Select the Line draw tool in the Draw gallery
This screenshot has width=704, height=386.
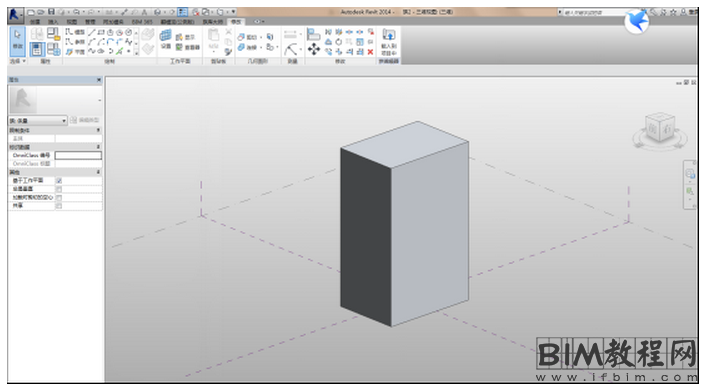[92, 32]
